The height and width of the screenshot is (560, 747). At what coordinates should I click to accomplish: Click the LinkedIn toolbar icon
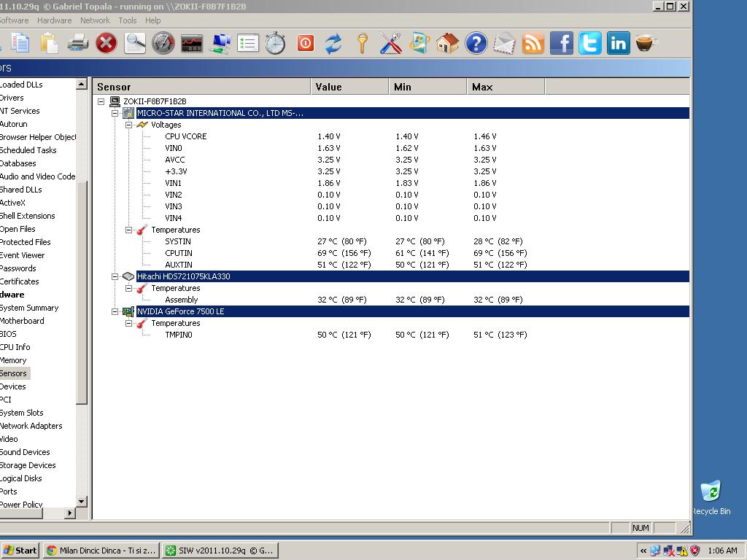[x=619, y=44]
